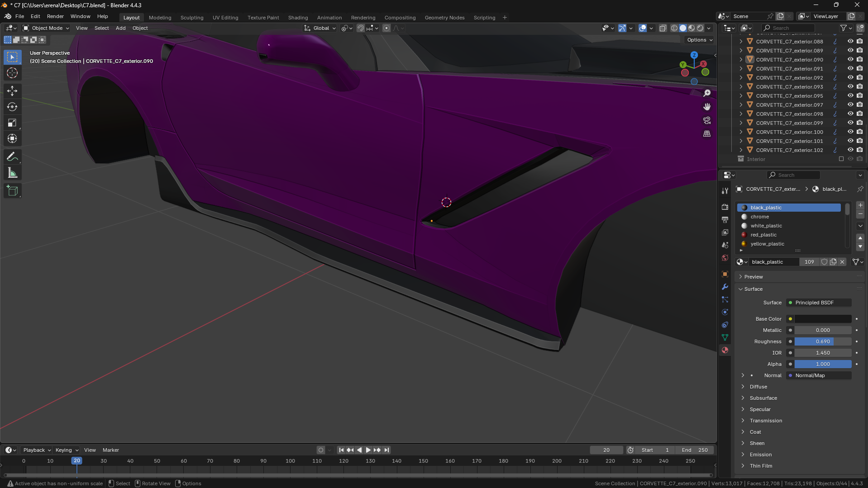
Task: Open the Render properties tab
Action: tap(725, 207)
